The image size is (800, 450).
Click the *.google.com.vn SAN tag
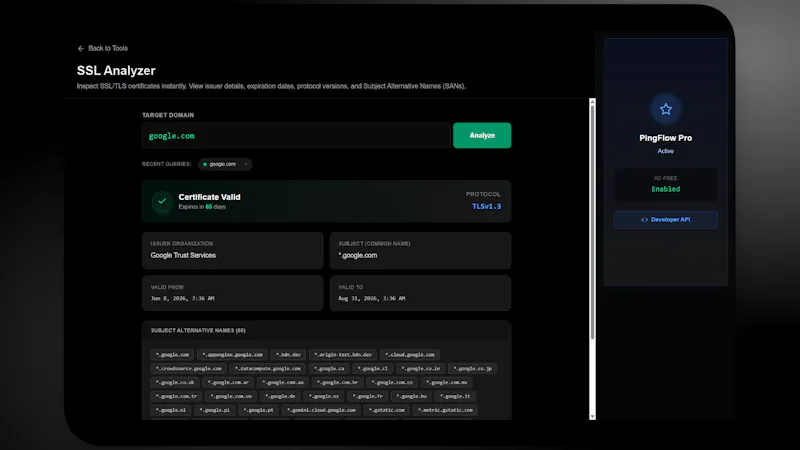point(231,396)
